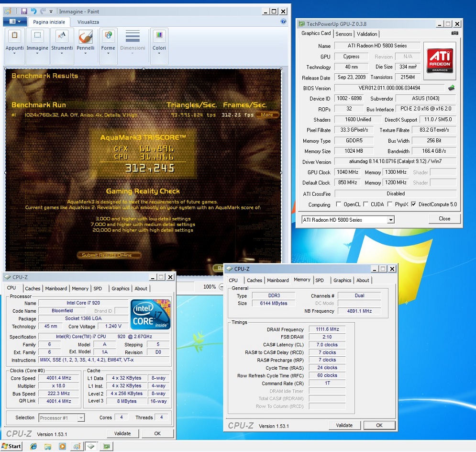This screenshot has height=452, width=476.
Task: Expand the Appunti clipboard group
Action: 14,46
